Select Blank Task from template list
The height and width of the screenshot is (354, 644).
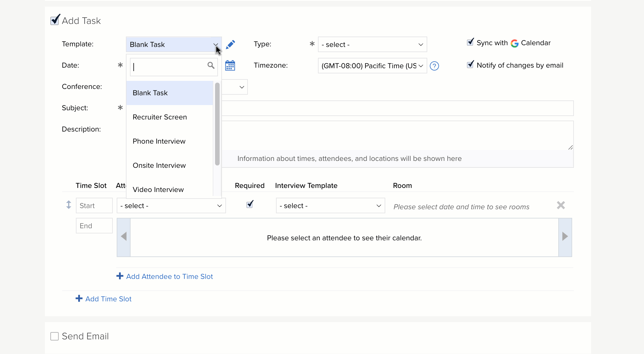coord(170,93)
